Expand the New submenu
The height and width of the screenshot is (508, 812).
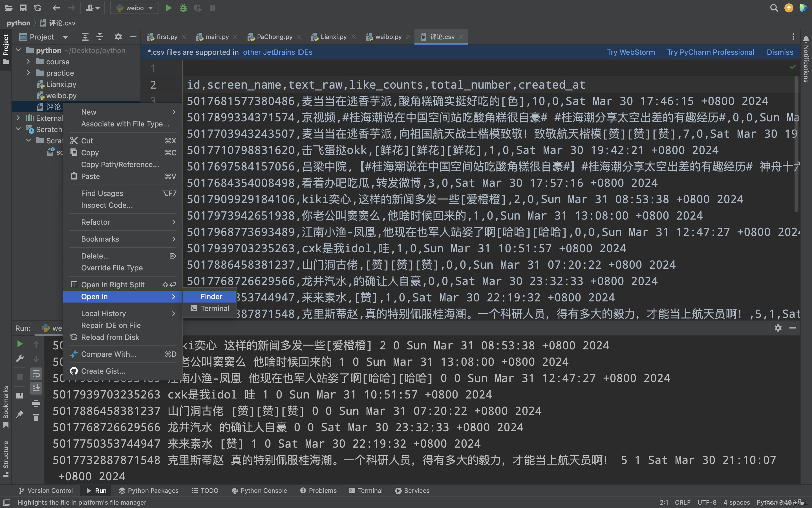click(123, 112)
